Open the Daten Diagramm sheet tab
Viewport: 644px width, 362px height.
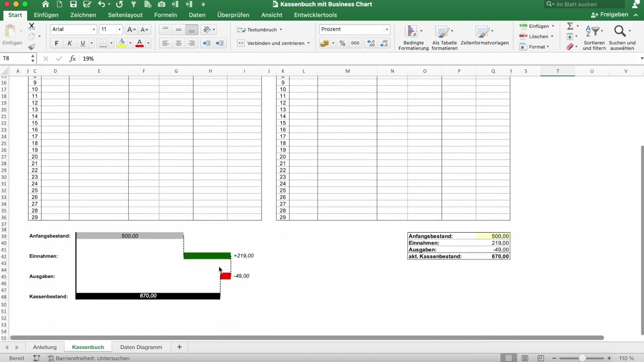[141, 347]
